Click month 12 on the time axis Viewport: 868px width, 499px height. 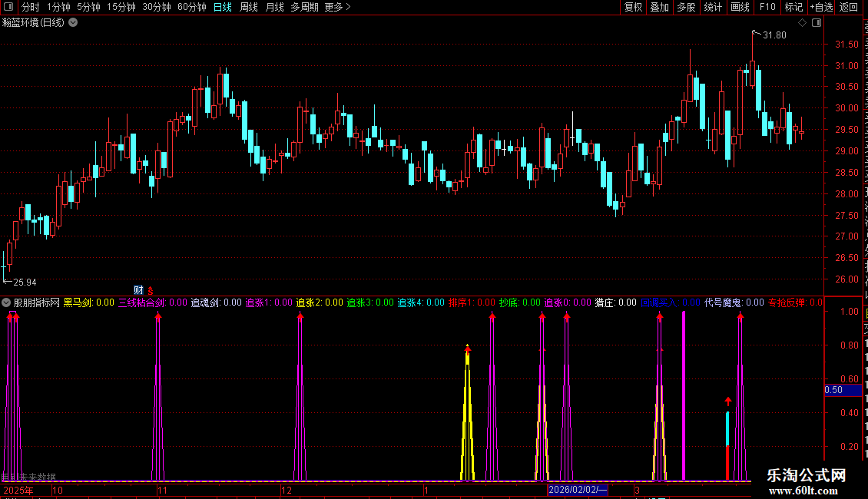pyautogui.click(x=287, y=490)
